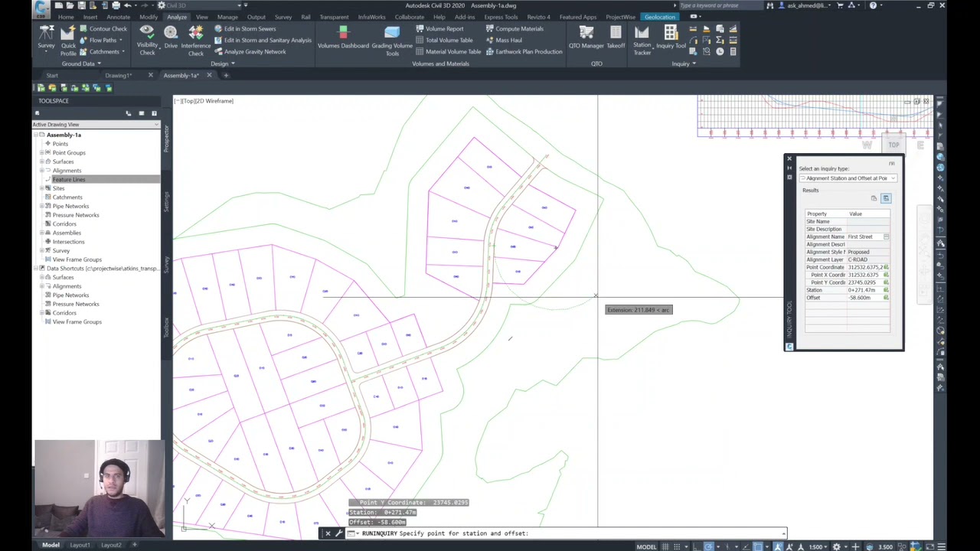Open the Autodesk App Store cart icon
This screenshot has width=980, height=551.
tap(840, 5)
